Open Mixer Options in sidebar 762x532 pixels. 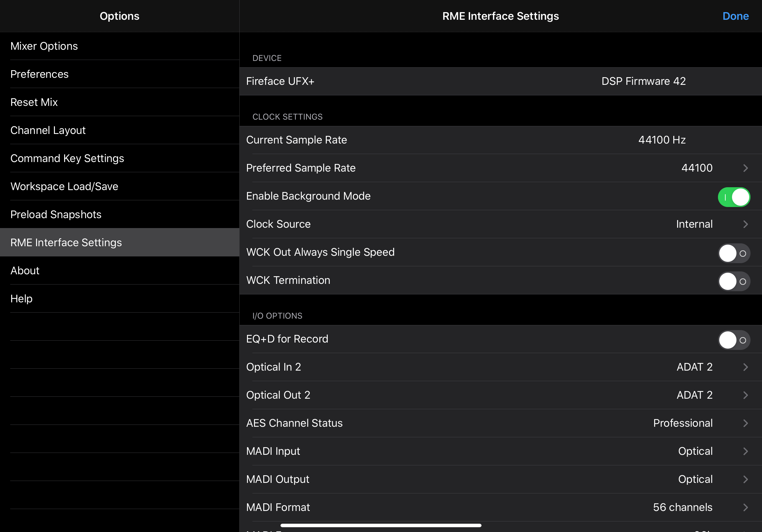(x=44, y=46)
